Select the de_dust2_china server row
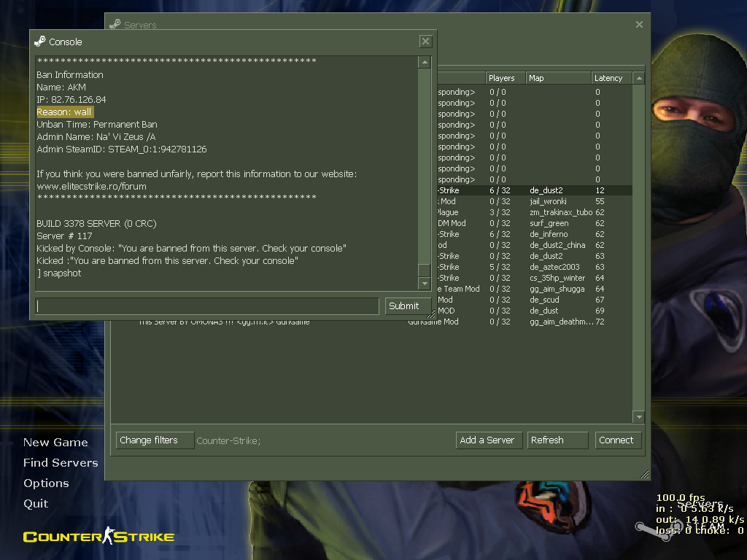 [535, 245]
